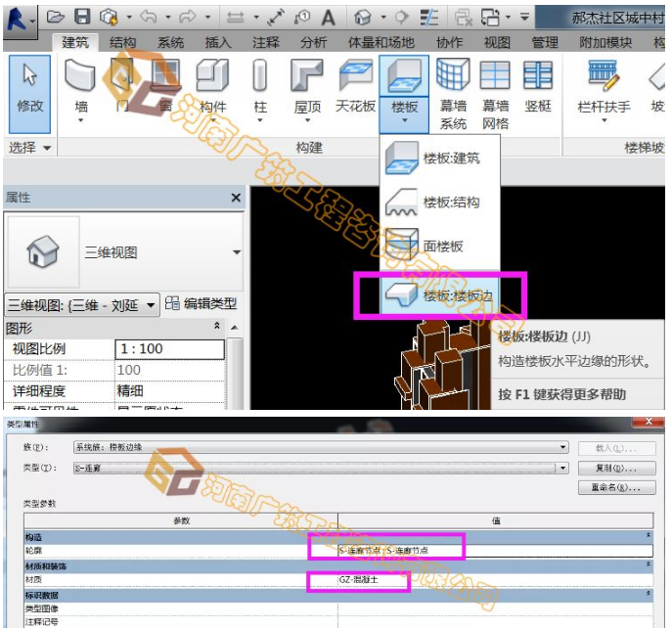Collapse the 图形 properties group
Image resolution: width=672 pixels, height=629 pixels.
coord(217,326)
